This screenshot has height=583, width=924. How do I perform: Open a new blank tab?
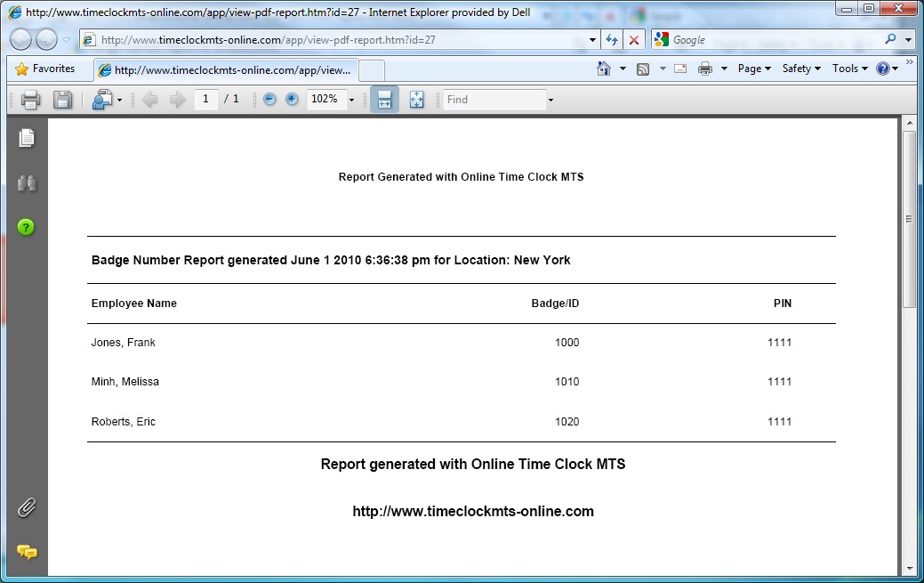[372, 71]
